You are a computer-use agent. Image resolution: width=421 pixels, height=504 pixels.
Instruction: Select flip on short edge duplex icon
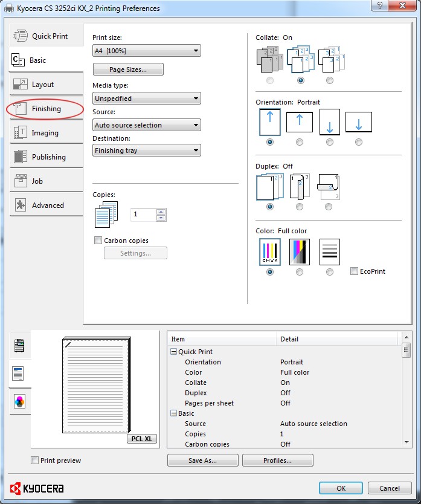[329, 187]
